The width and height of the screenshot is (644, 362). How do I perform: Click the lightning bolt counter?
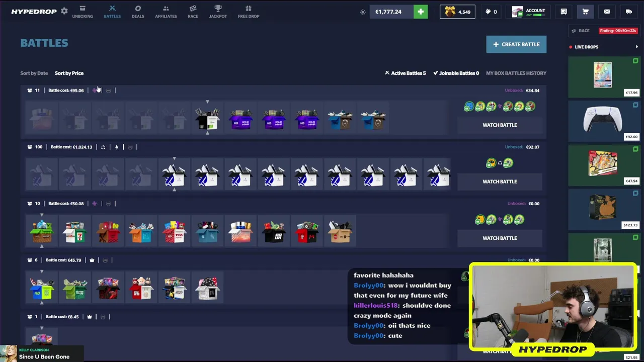tap(491, 12)
